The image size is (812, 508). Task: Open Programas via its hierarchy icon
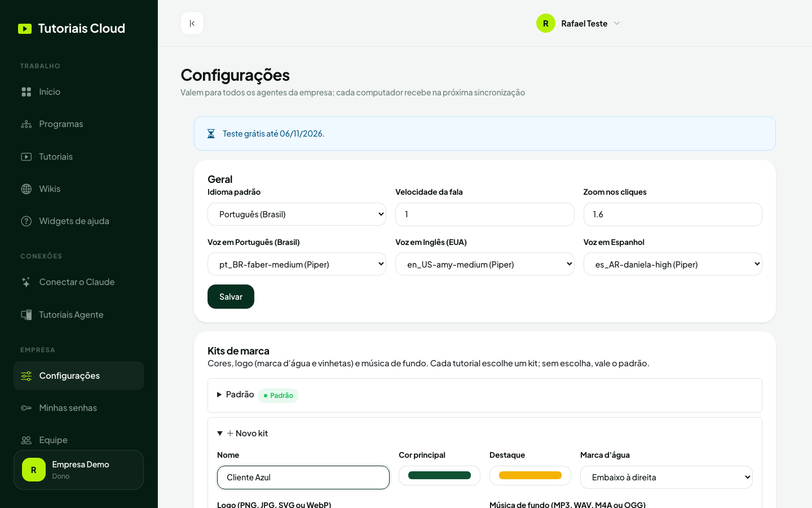point(27,124)
